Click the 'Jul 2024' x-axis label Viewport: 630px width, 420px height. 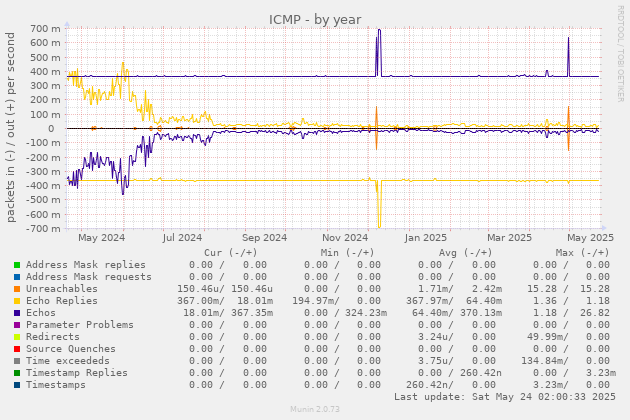182,238
